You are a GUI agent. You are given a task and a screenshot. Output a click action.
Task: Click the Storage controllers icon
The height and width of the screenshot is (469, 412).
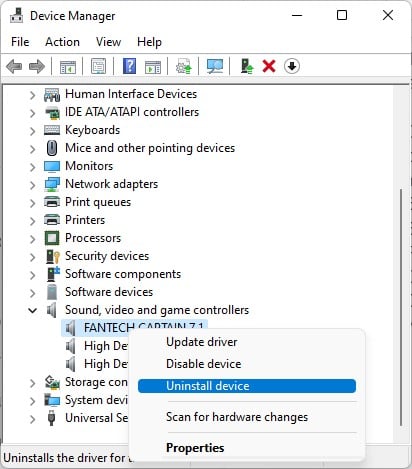(52, 382)
